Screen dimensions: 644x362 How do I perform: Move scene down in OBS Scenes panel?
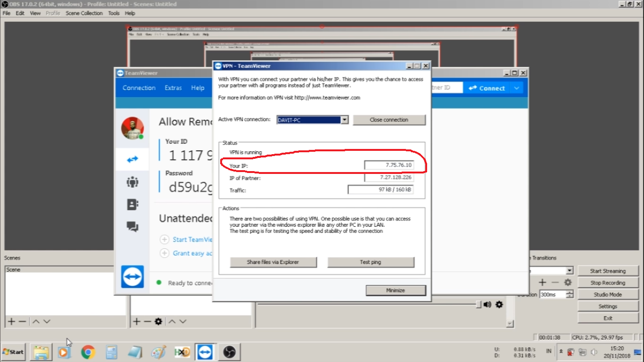pos(47,321)
